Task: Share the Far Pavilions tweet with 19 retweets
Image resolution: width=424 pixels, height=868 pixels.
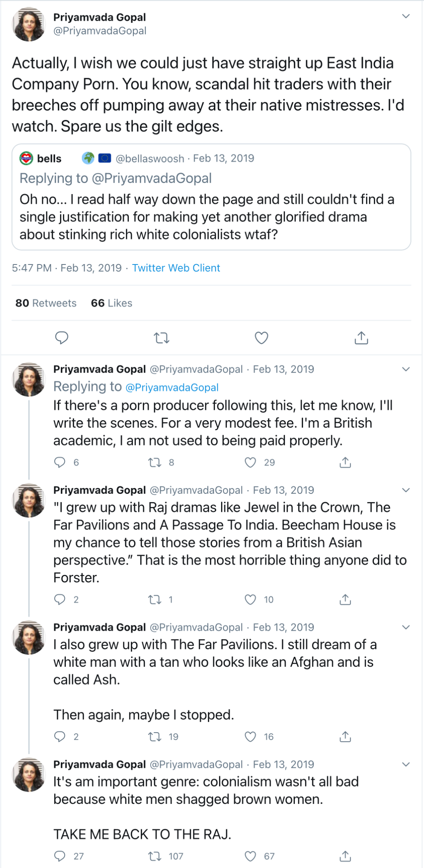Action: (x=345, y=736)
